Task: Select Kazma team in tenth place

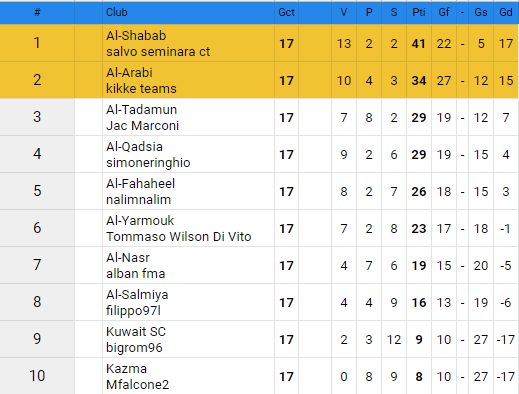Action: tap(126, 368)
